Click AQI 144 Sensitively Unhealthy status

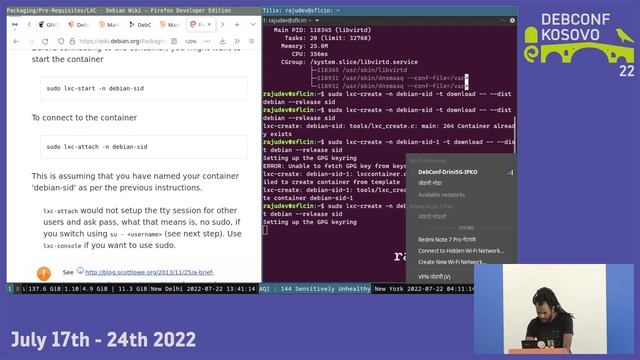[315, 289]
